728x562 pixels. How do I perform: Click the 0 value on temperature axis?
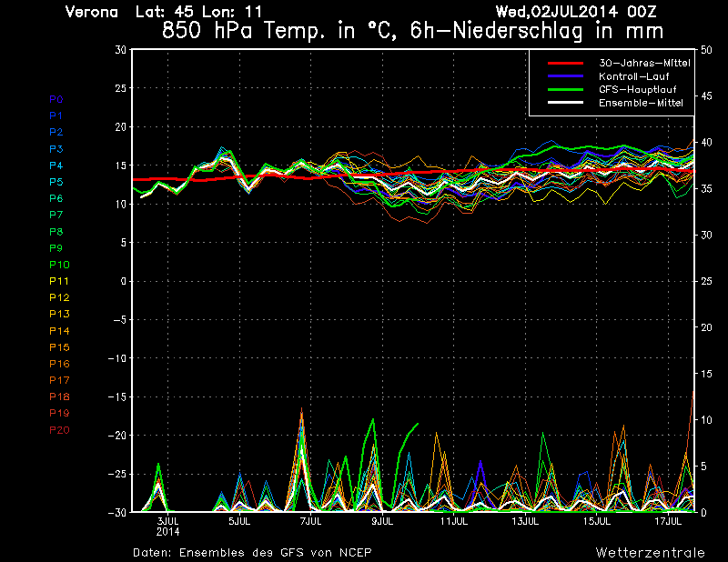124,281
